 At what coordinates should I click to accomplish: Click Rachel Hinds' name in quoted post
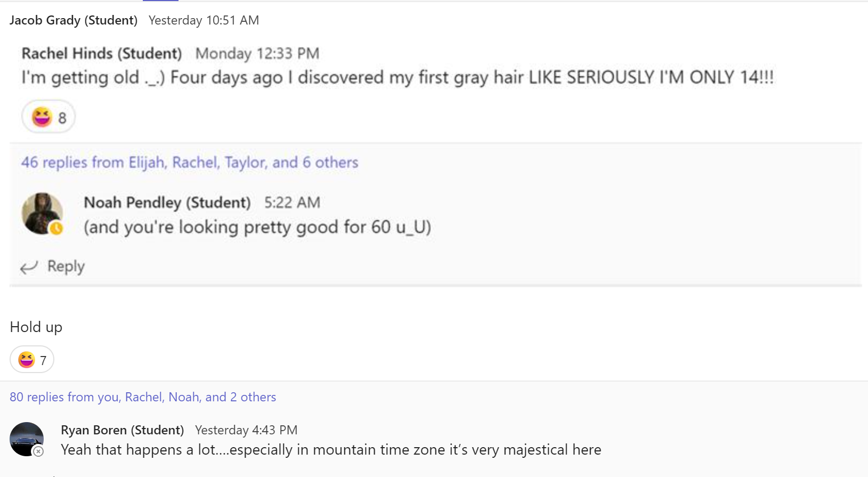102,53
